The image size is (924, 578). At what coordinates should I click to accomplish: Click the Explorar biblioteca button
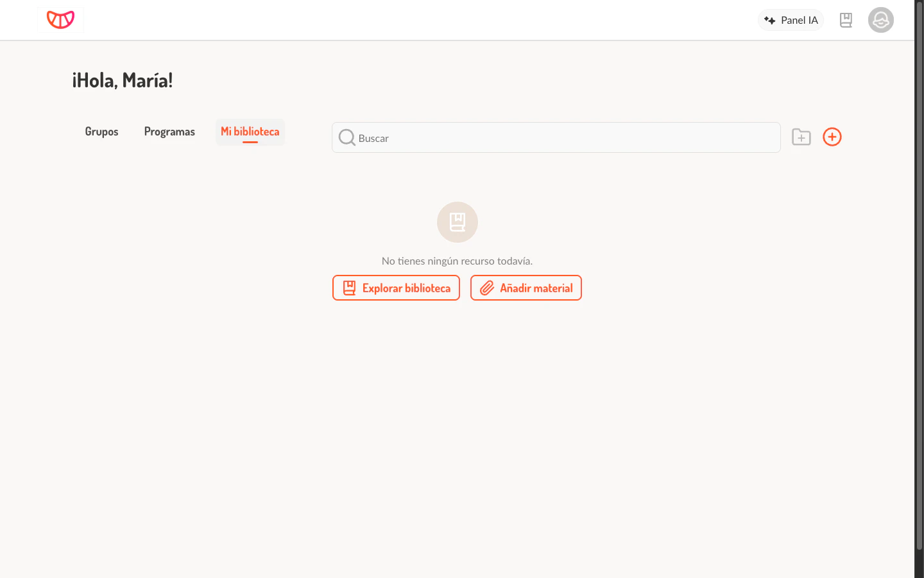(396, 288)
